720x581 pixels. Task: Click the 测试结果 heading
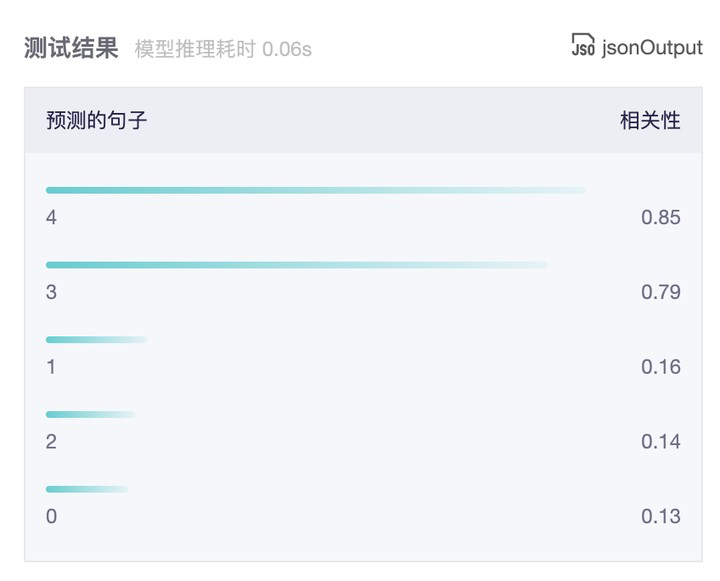(x=71, y=48)
